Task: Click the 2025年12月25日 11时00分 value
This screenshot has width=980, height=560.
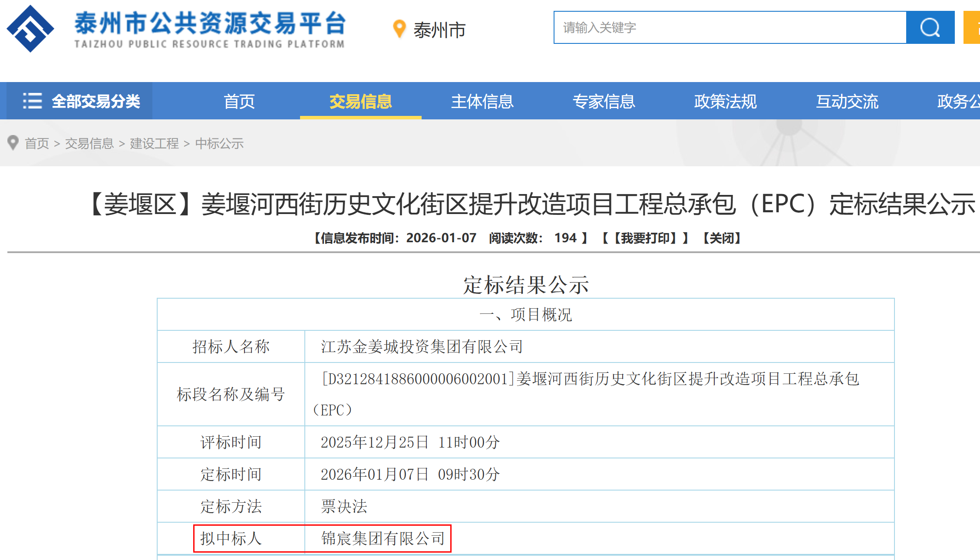Action: 410,442
